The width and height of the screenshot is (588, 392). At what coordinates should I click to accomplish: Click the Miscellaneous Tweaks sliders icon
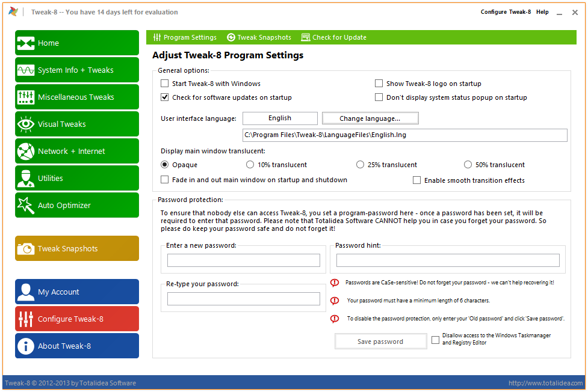(25, 97)
